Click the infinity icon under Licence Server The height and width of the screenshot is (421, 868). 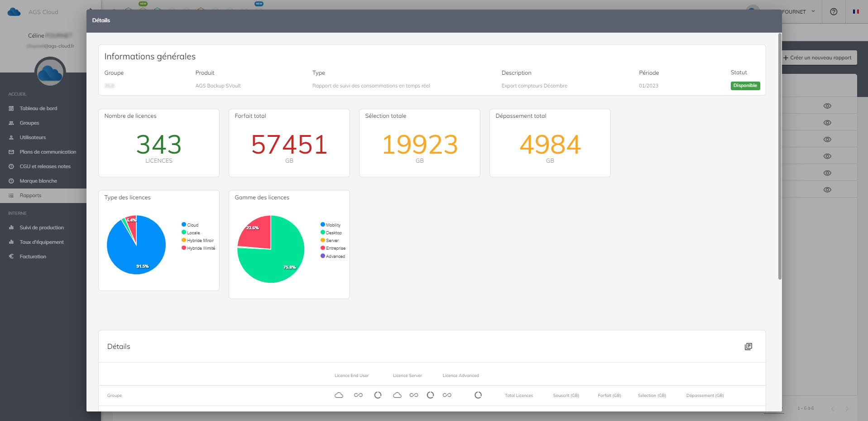click(414, 395)
